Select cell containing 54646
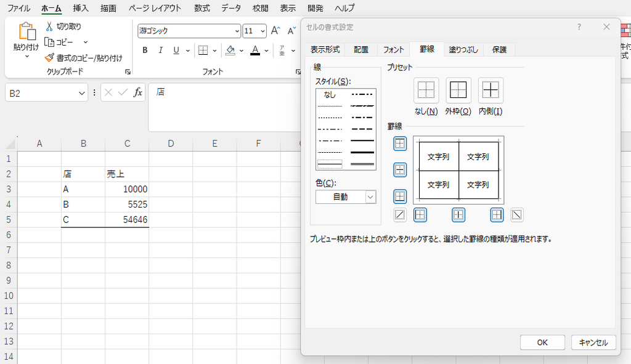Viewport: 631px width, 364px height. click(x=127, y=220)
